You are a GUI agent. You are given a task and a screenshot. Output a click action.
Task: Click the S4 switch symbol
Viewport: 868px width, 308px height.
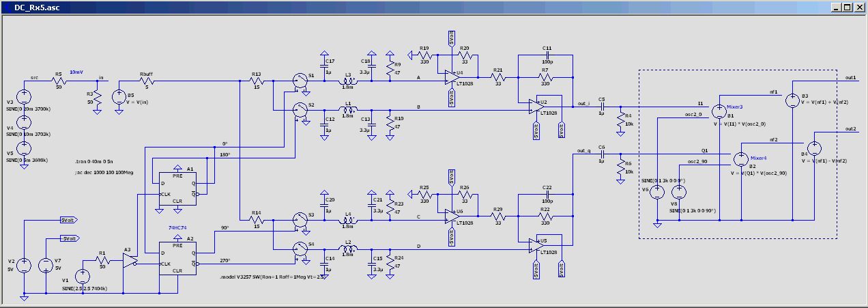pyautogui.click(x=300, y=249)
